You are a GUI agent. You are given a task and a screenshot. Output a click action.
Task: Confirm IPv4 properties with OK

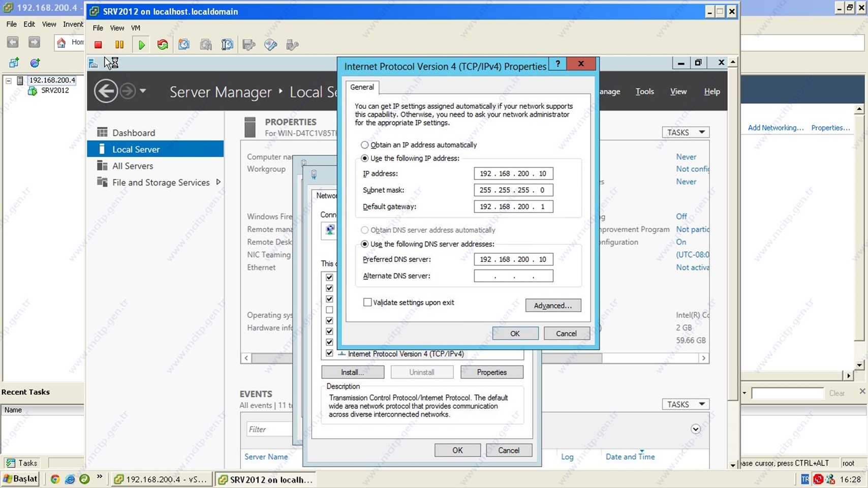coord(515,333)
